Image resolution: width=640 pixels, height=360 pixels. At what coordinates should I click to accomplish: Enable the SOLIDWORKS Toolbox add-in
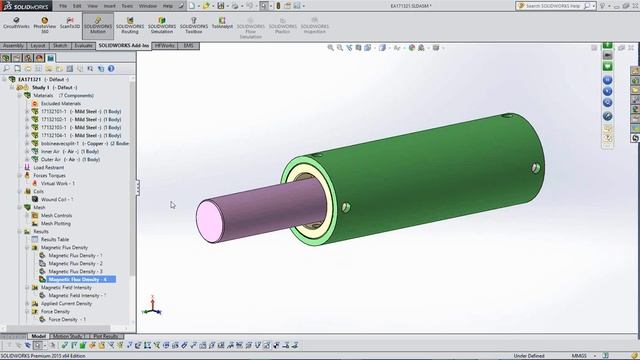[194, 25]
